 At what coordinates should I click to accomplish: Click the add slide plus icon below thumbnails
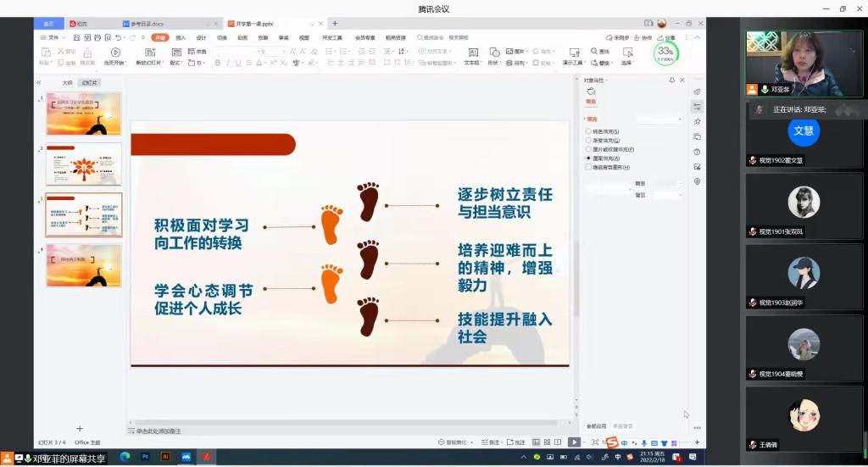click(x=80, y=429)
